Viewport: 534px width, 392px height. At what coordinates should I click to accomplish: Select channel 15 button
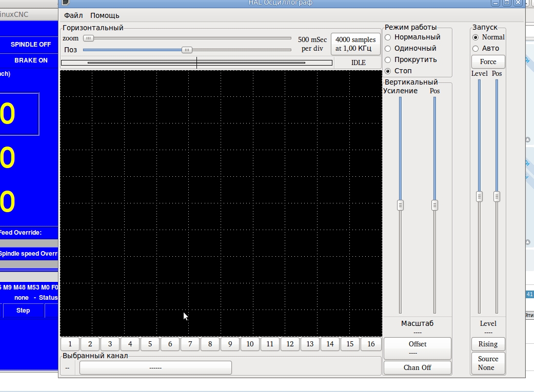click(350, 344)
